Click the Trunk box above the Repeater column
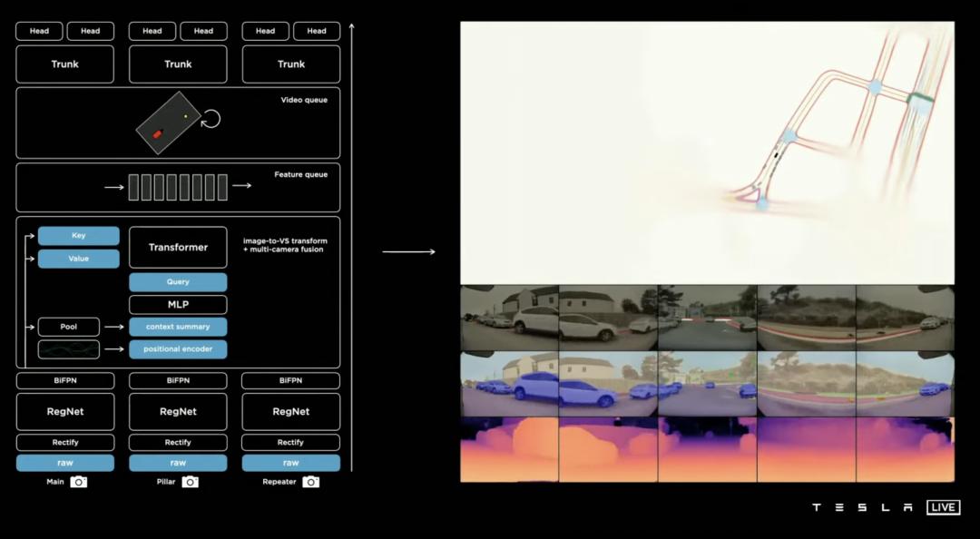 click(x=291, y=64)
